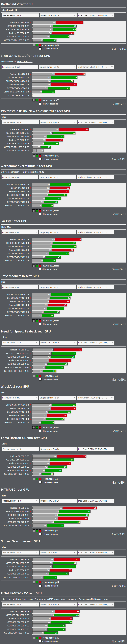Toggle fps checkbox in Vermintide 2 legend
The image size is (127, 644).
point(58,211)
